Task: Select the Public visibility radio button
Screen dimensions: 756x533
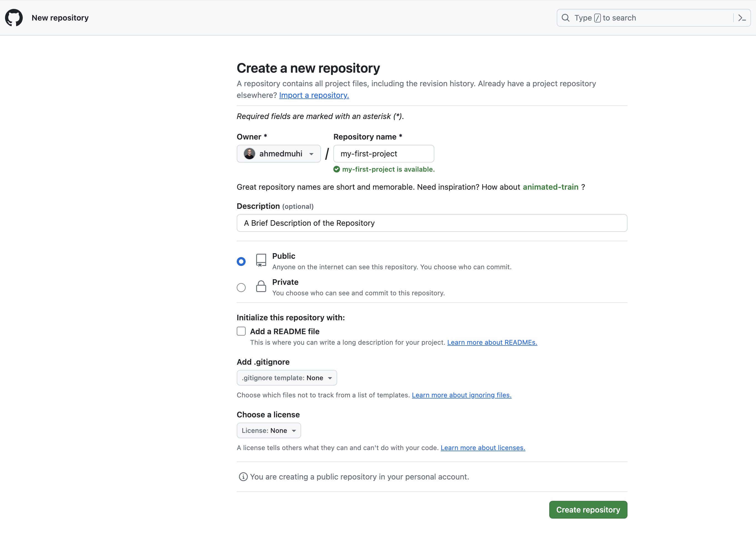Action: pos(241,262)
